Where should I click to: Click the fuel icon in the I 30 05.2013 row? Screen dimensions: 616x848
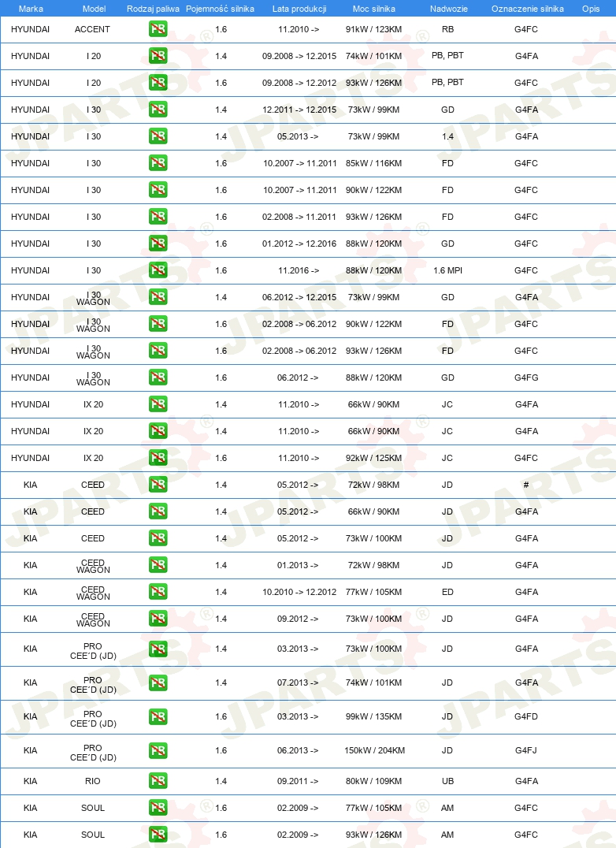[x=158, y=136]
